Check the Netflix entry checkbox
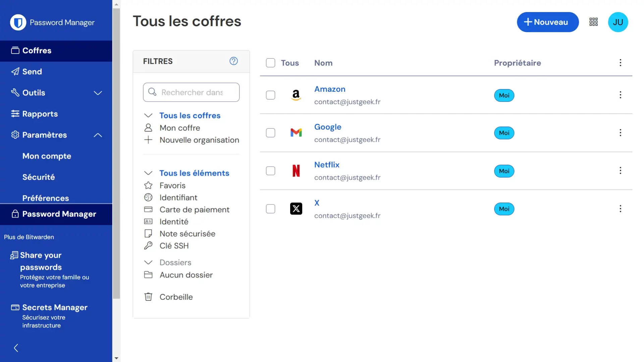 coord(270,171)
